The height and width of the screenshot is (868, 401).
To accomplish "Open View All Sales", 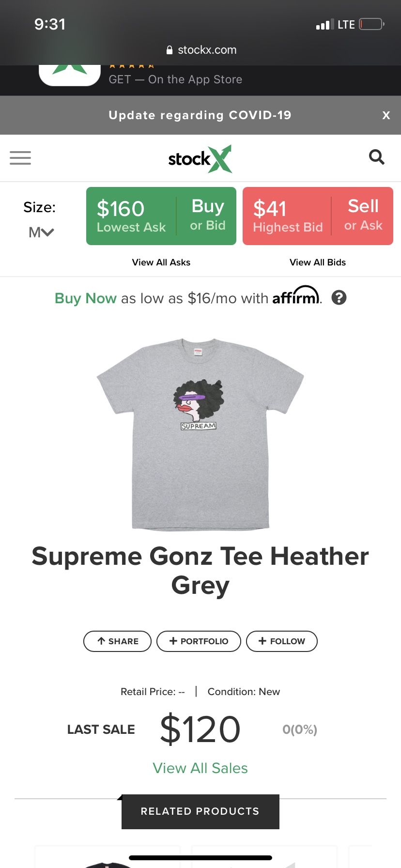I will (200, 768).
